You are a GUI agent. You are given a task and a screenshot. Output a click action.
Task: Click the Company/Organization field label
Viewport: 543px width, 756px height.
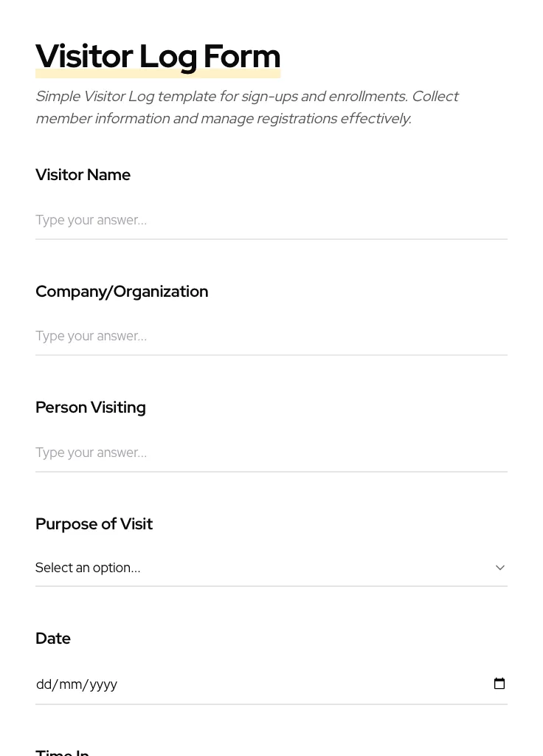point(122,291)
